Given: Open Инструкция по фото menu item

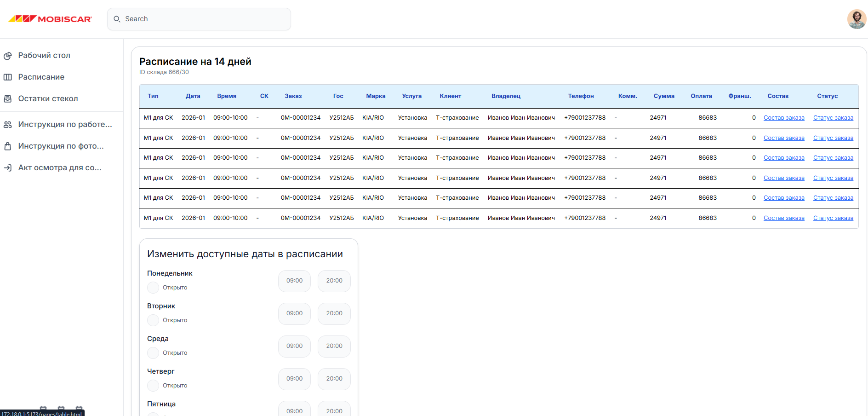Looking at the screenshot, I should tap(62, 146).
